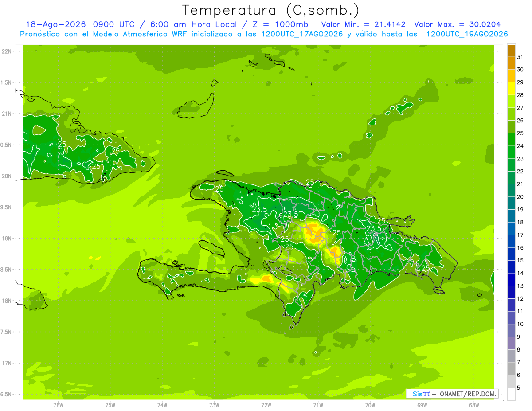The height and width of the screenshot is (411, 532).
Task: Click the "1.5N" latitude axis label
Action: 6,82
